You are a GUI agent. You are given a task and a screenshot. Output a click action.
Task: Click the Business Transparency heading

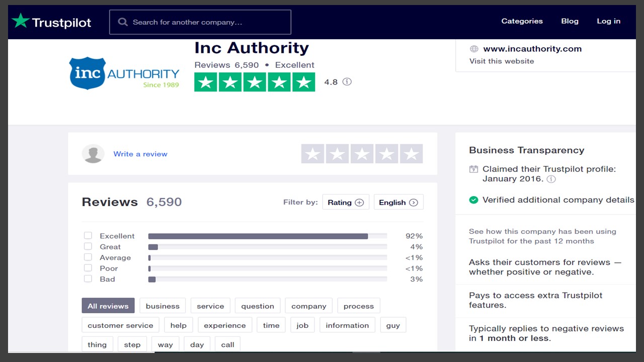[527, 150]
